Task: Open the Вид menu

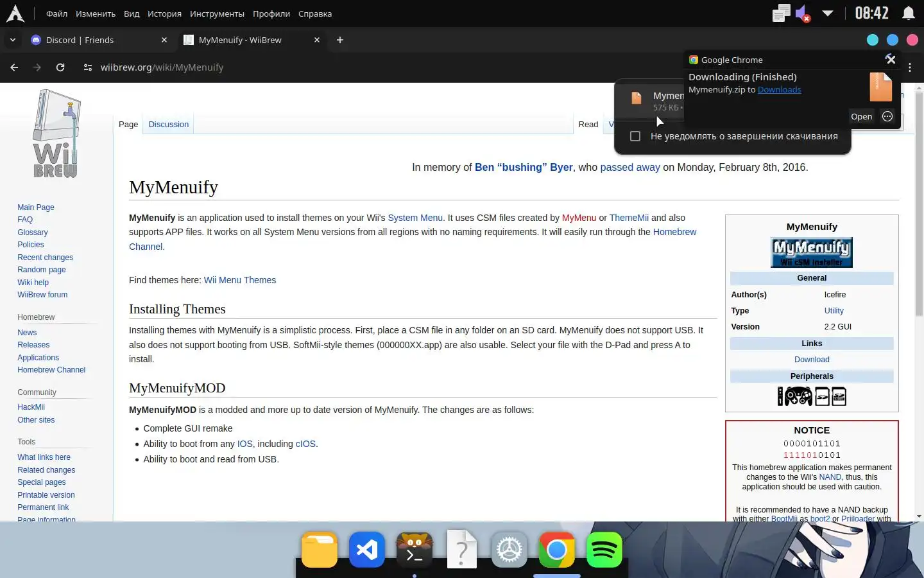Action: point(132,13)
